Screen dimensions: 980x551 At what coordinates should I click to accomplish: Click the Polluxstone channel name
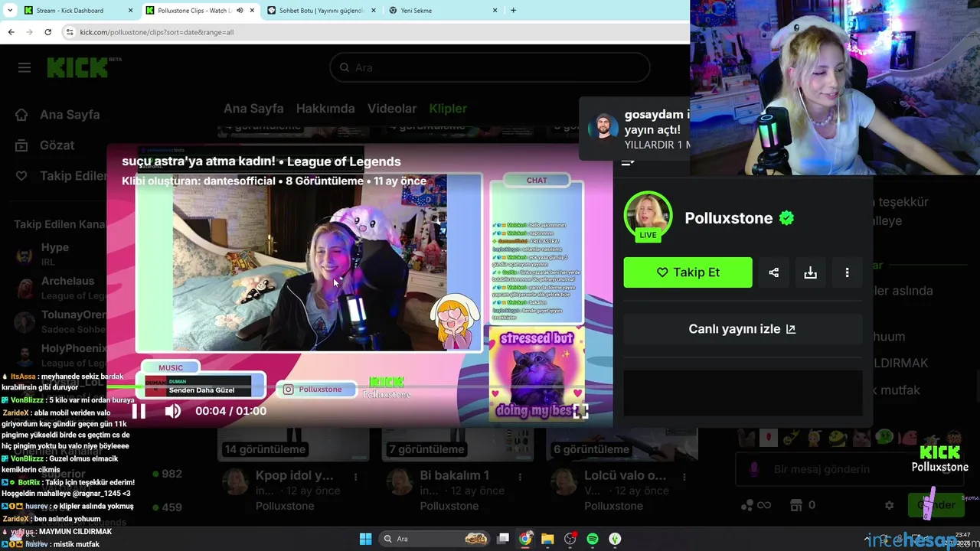pos(728,218)
